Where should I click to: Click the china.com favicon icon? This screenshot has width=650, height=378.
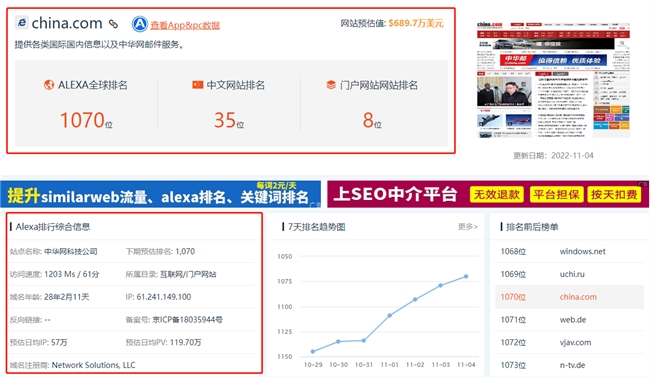22,22
